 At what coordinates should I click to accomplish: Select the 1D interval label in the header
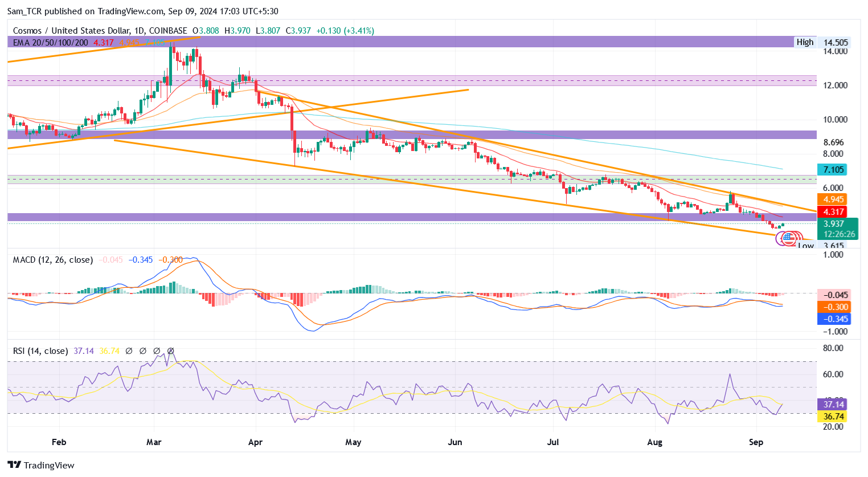coord(139,31)
